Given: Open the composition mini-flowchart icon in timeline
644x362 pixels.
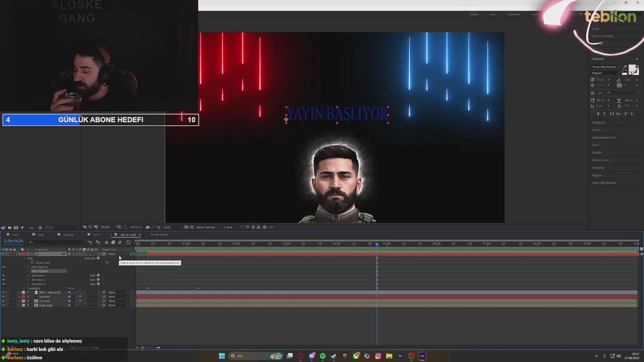Looking at the screenshot, I should coord(90,242).
